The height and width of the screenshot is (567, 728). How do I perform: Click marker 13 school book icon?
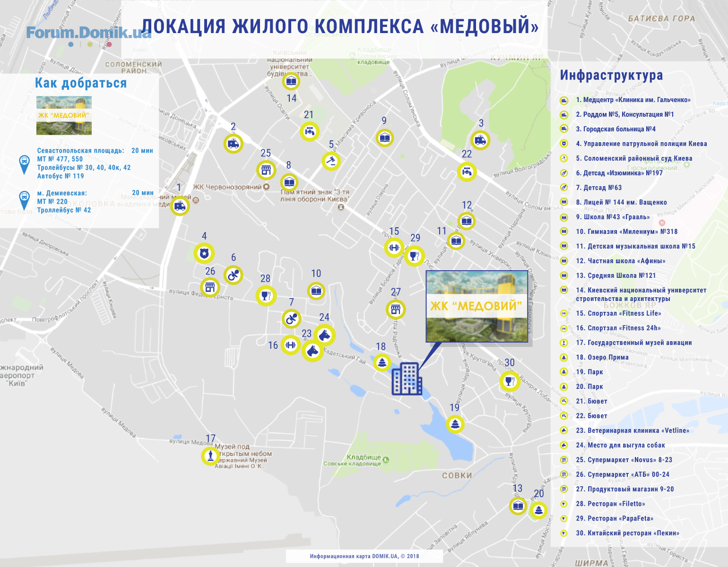coord(518,506)
